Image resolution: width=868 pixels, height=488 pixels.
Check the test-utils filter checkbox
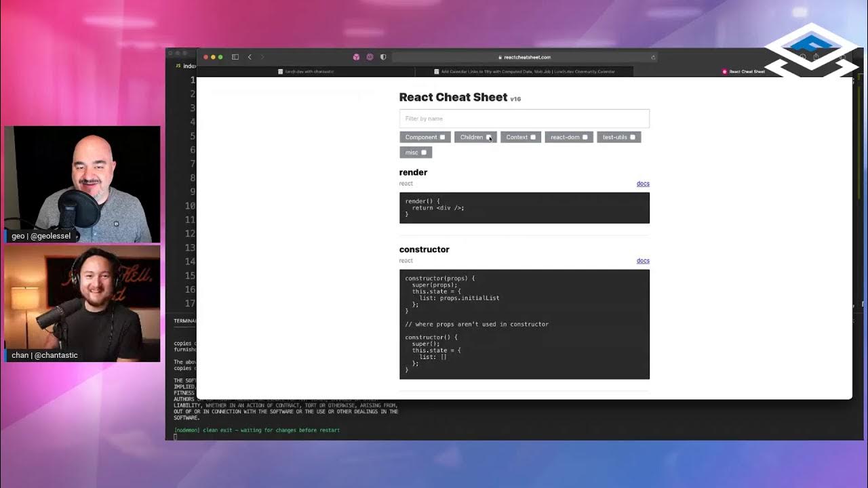(x=633, y=137)
